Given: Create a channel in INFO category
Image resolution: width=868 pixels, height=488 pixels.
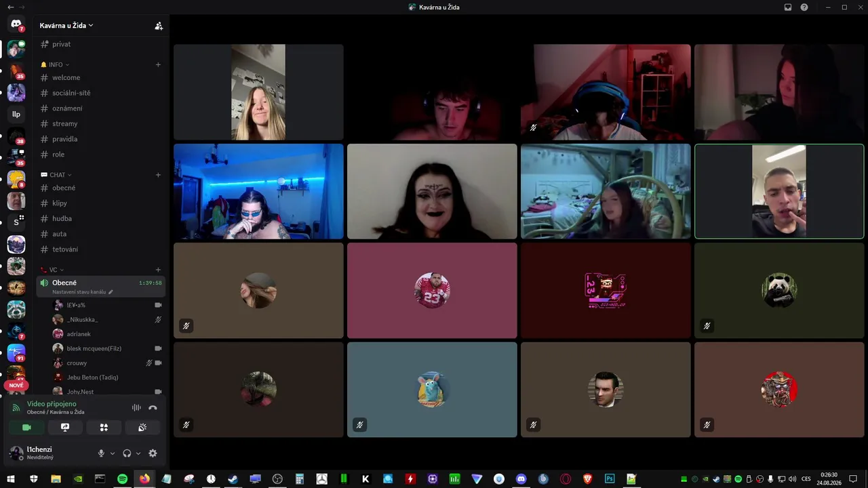Looking at the screenshot, I should click(158, 64).
